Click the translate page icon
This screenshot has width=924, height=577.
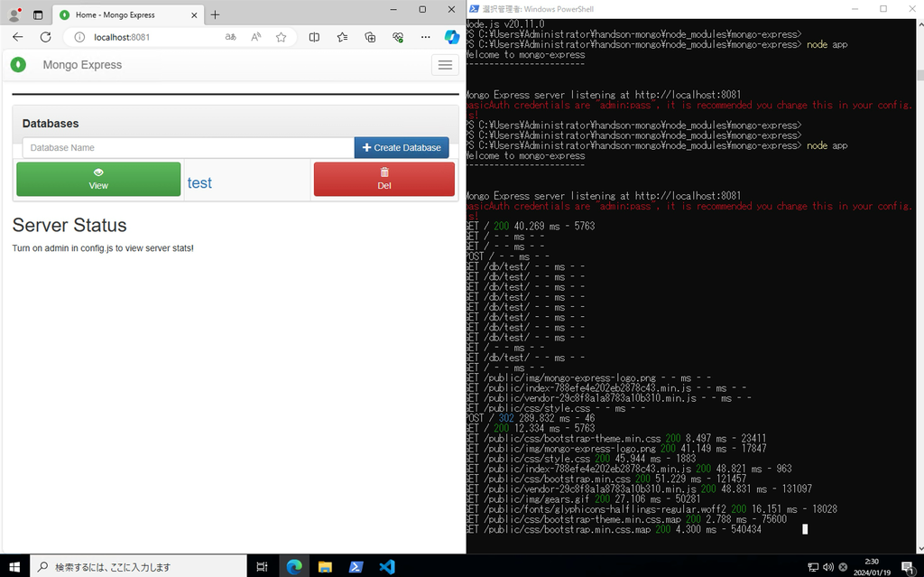click(x=230, y=37)
